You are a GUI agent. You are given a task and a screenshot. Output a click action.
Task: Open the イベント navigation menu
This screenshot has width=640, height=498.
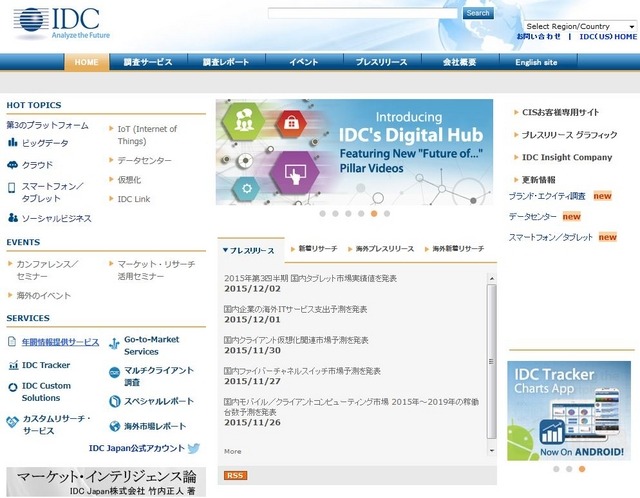click(304, 62)
